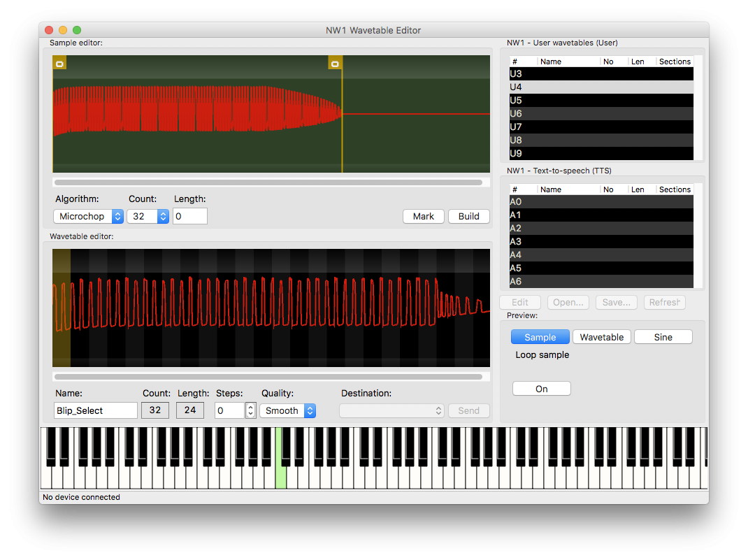
Task: Select user wavetable row U3
Action: 601,74
